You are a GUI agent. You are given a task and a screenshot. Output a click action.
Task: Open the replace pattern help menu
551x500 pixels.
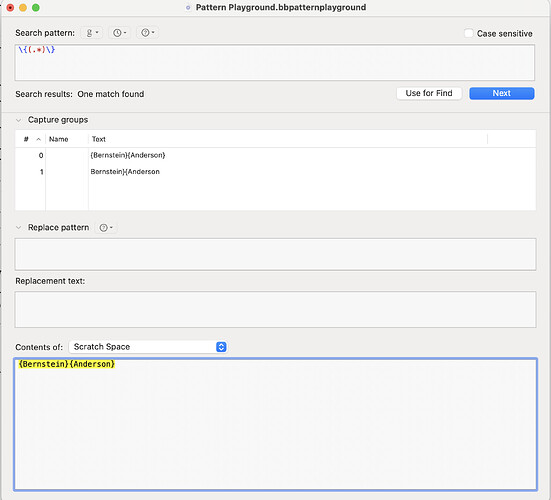[106, 228]
